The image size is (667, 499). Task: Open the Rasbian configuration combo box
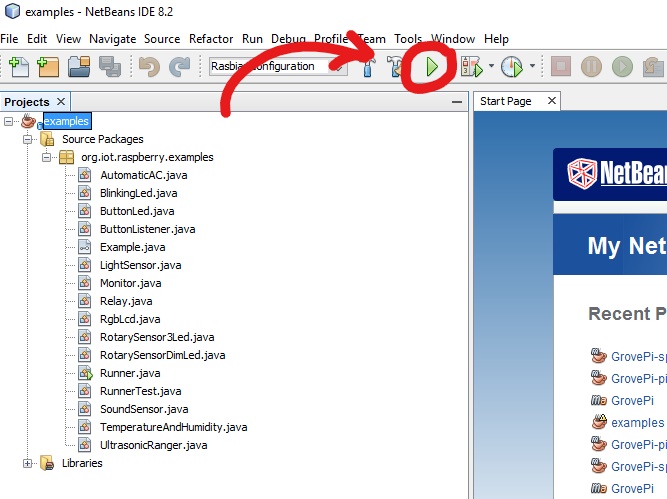pyautogui.click(x=278, y=66)
